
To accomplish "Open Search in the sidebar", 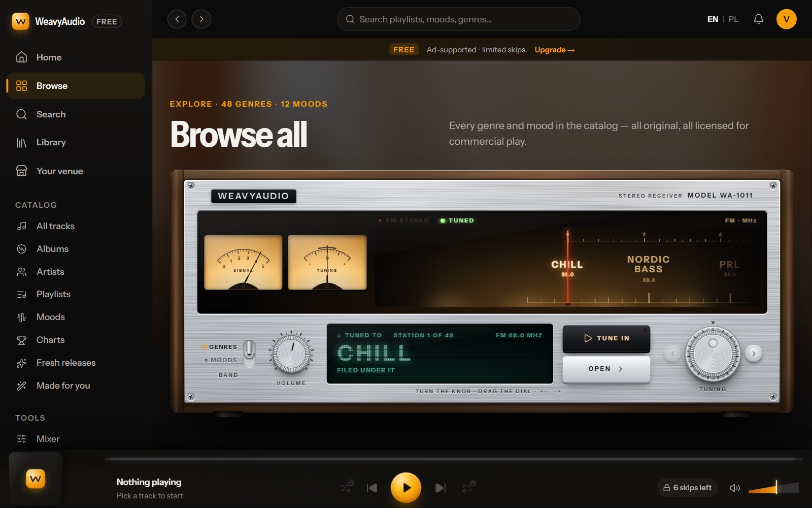I will (76, 114).
